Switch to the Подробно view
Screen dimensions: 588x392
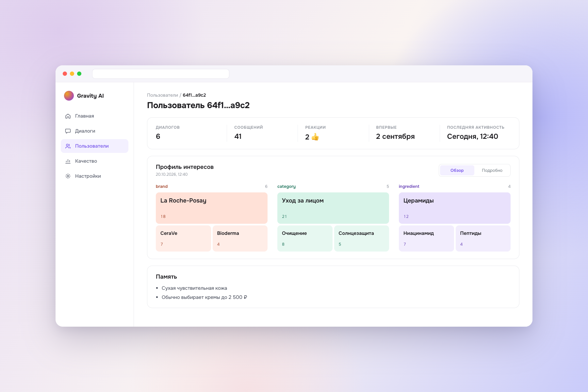(492, 170)
